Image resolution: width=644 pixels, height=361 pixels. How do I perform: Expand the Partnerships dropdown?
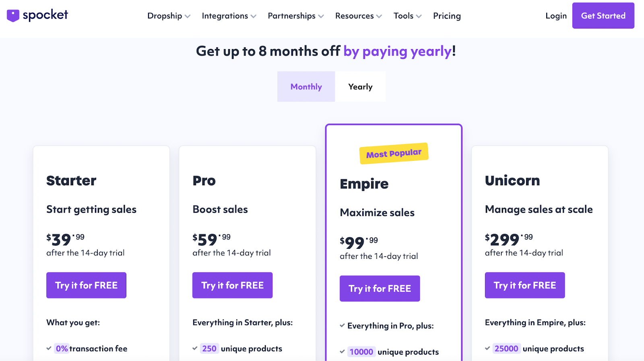click(x=296, y=16)
